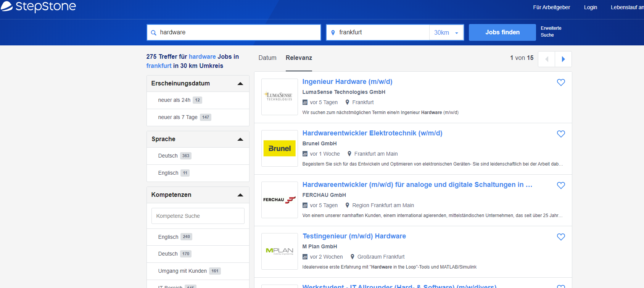Click location pin next to 'Region Frankfurt am Main'

347,205
